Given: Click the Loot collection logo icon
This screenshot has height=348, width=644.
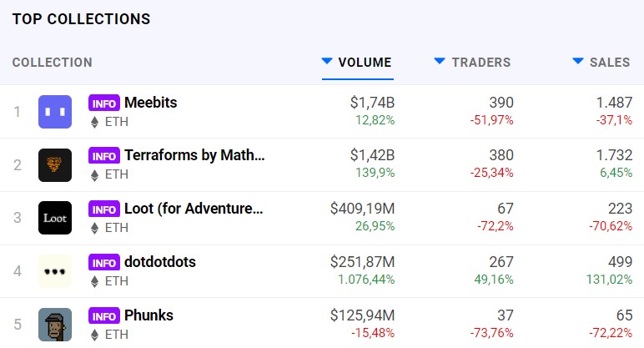Looking at the screenshot, I should pyautogui.click(x=55, y=218).
